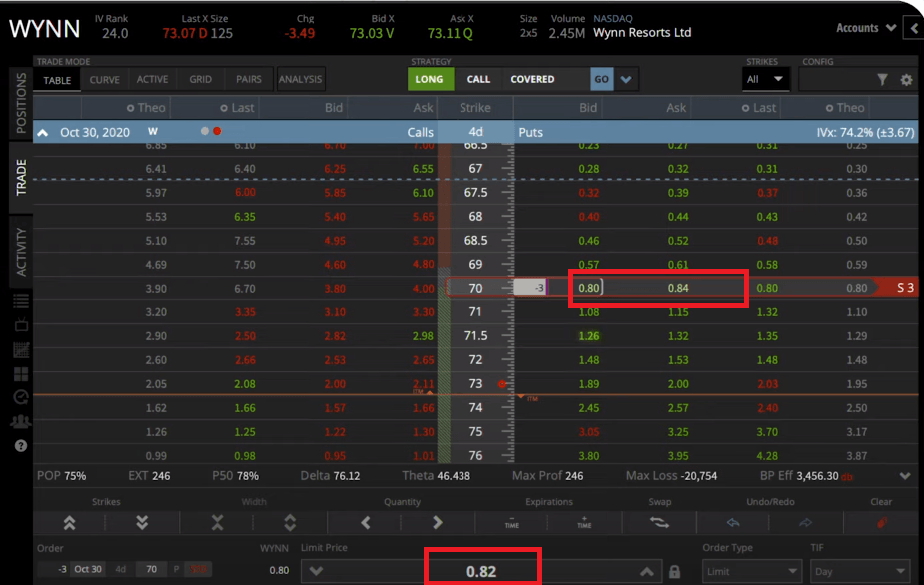This screenshot has width=924, height=585.
Task: Switch to the CURVE trade mode tab
Action: coord(104,80)
